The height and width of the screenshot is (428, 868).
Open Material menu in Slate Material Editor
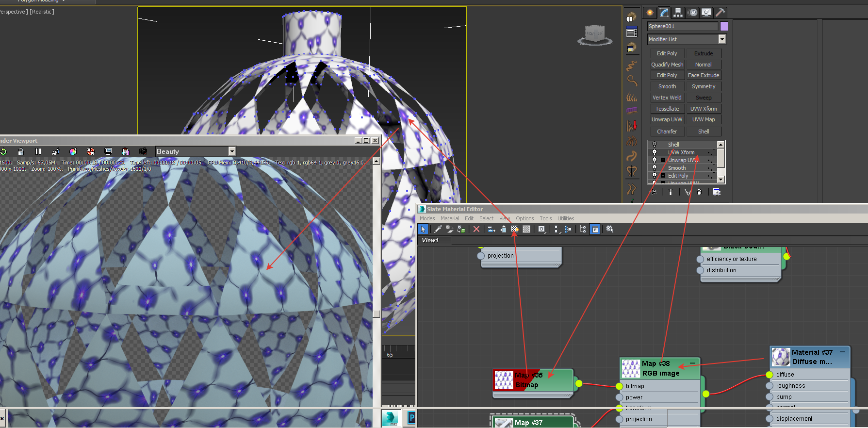coord(450,218)
